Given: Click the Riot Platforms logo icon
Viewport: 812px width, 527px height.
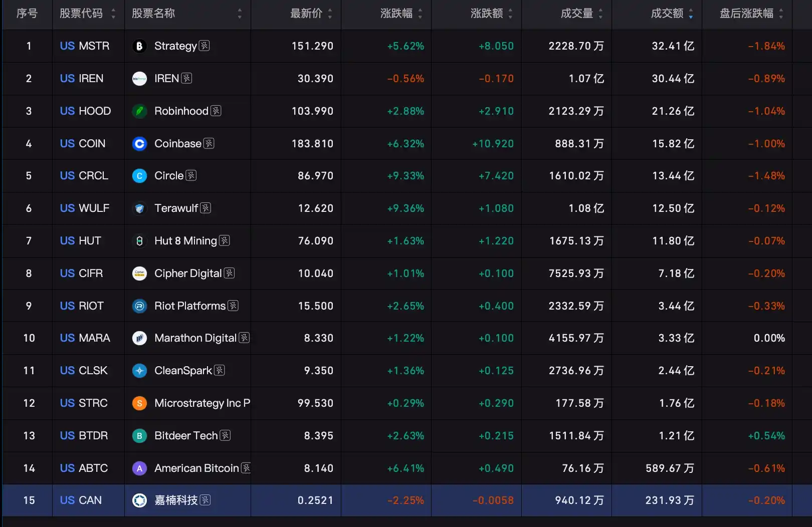Looking at the screenshot, I should point(139,306).
